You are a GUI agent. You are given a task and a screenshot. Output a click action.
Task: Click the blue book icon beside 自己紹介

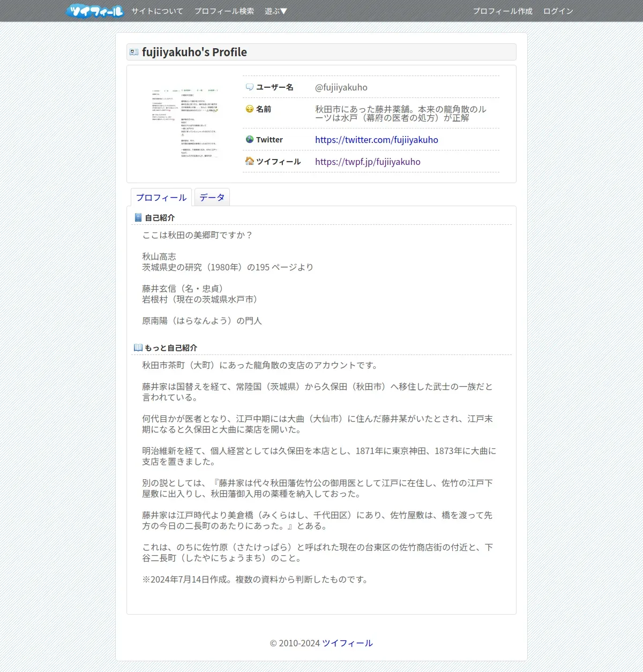coord(138,217)
